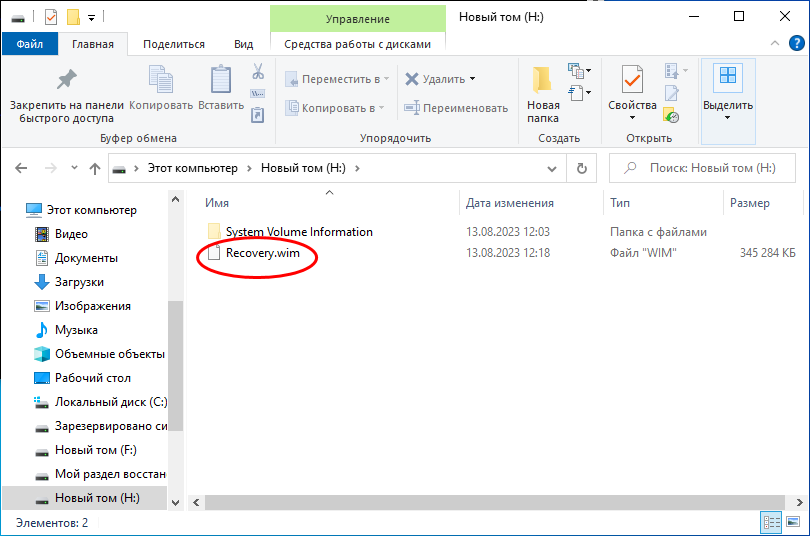The image size is (810, 536).
Task: Refresh the current folder view
Action: pos(582,168)
